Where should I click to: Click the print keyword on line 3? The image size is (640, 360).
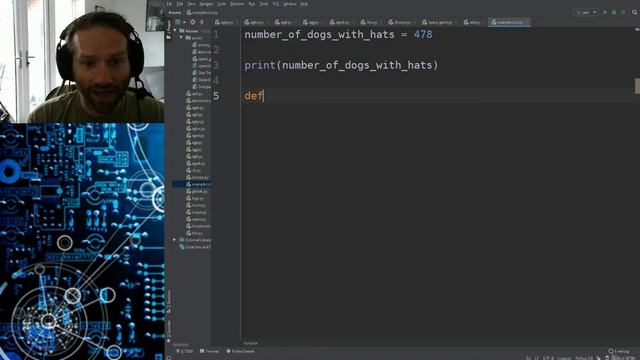click(x=260, y=65)
